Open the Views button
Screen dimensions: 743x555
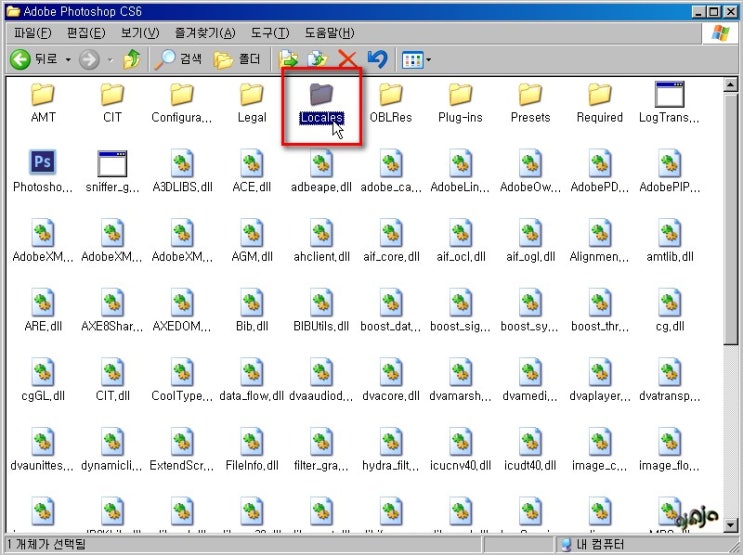412,60
